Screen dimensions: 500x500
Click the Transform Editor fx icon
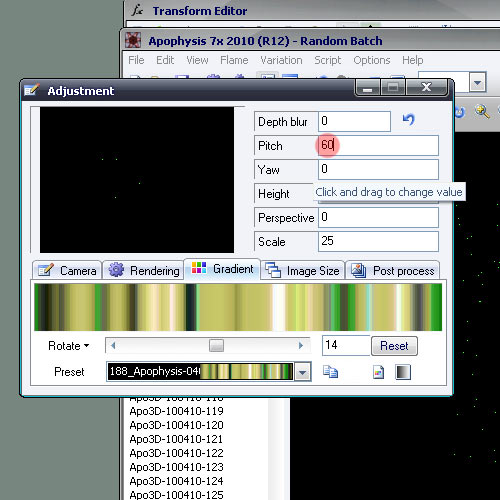tap(137, 10)
